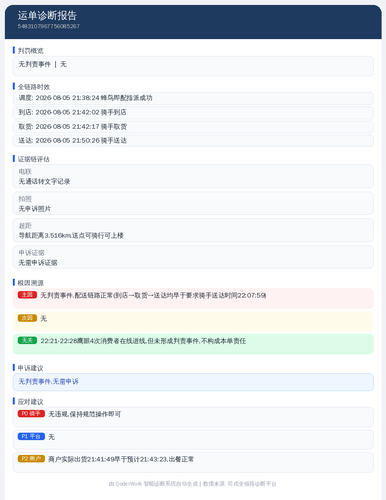The height and width of the screenshot is (500, 386).
Task: Click the 申诉建议 section heading
Action: coord(30,368)
